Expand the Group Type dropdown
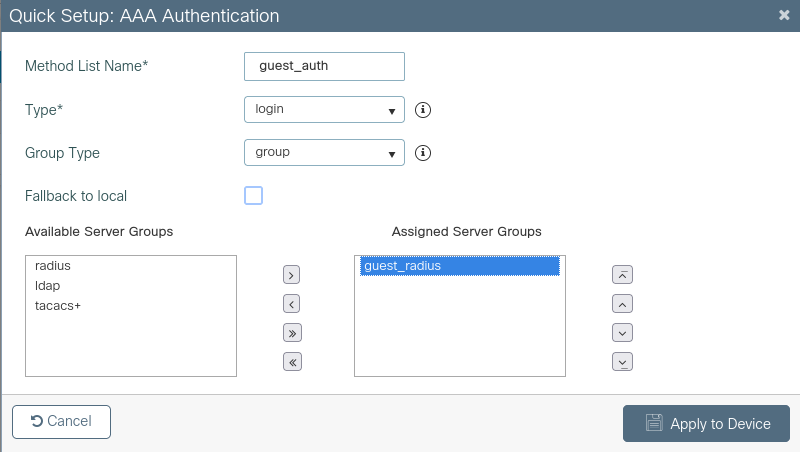This screenshot has height=452, width=800. [324, 153]
